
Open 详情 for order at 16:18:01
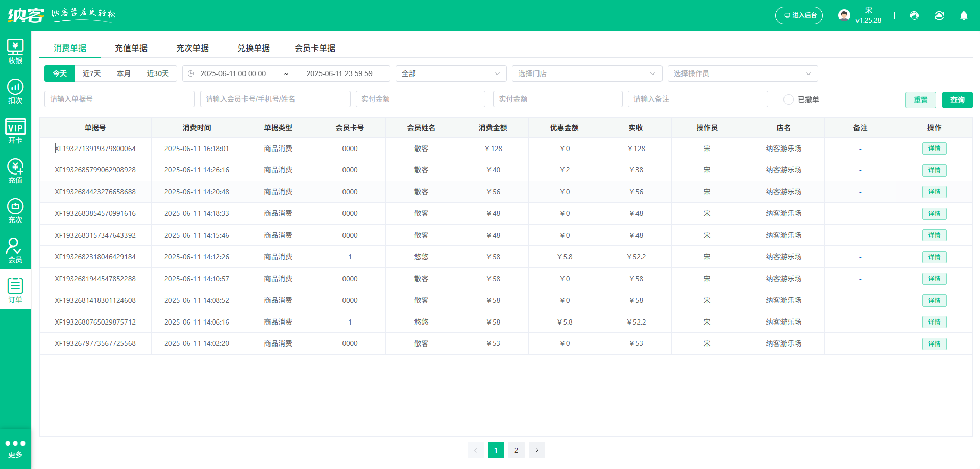pyautogui.click(x=934, y=149)
